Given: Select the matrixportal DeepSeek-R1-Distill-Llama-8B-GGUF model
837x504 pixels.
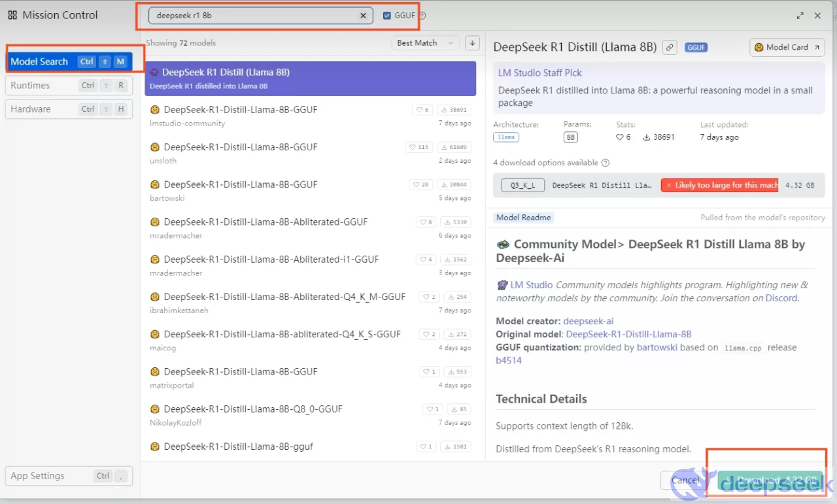Looking at the screenshot, I should 311,377.
